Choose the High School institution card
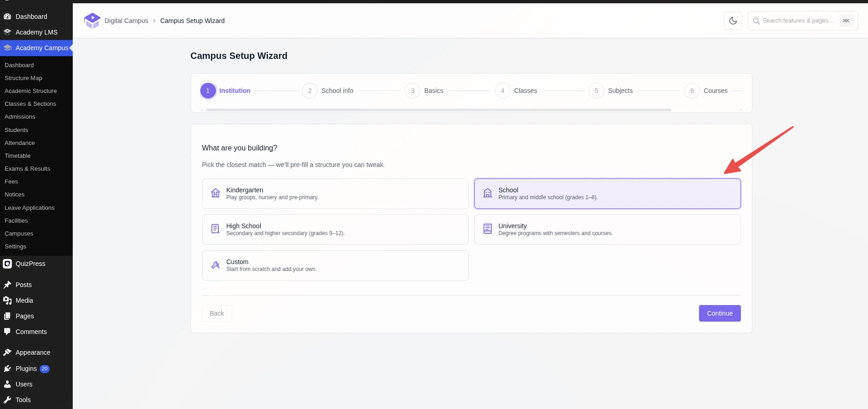868x409 pixels. coord(335,230)
